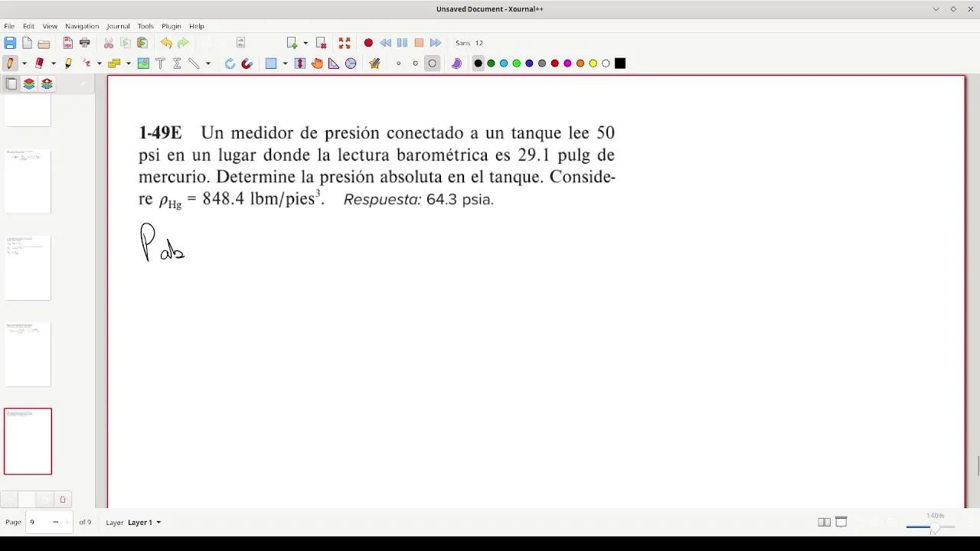The height and width of the screenshot is (551, 980).
Task: Open the Help menu
Action: click(197, 26)
